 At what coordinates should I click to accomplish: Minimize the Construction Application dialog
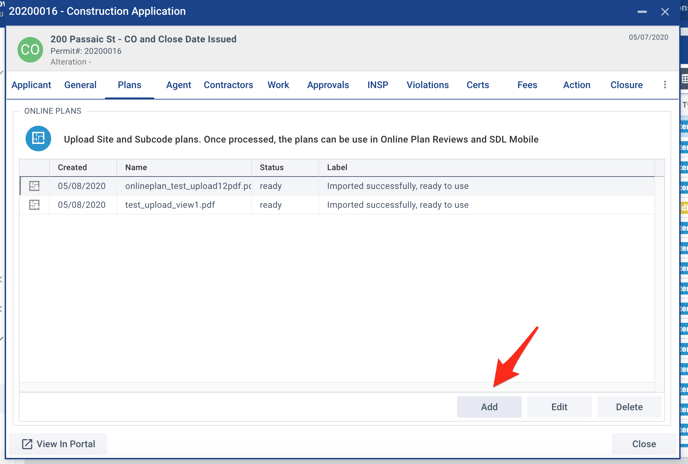point(642,12)
